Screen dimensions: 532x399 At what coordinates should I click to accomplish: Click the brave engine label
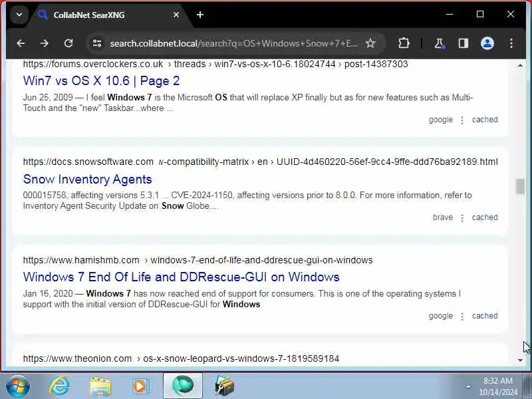pos(443,217)
